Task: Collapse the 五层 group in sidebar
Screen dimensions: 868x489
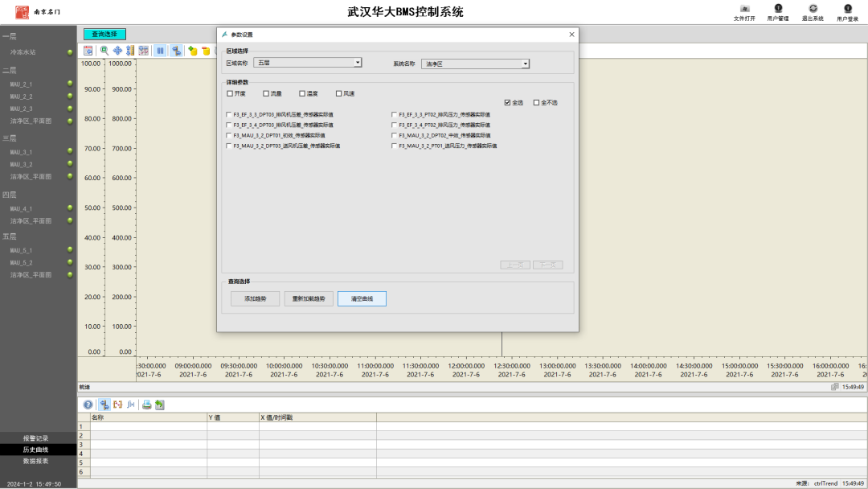Action: click(x=10, y=236)
